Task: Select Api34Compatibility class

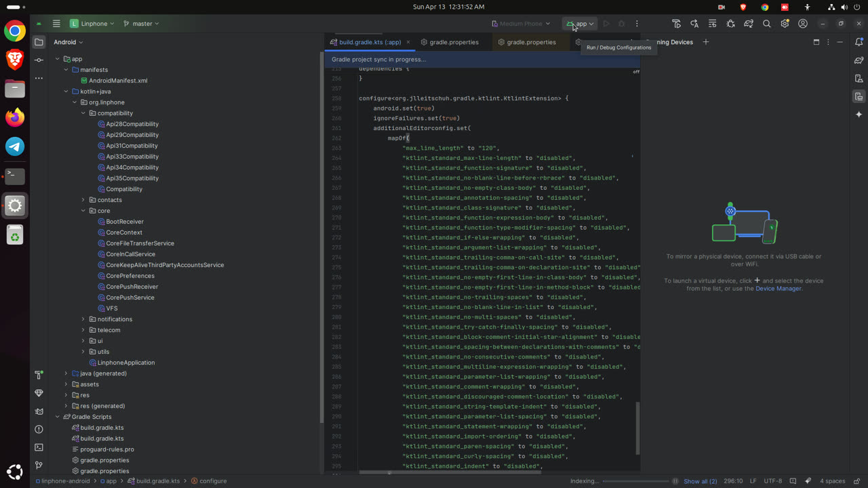Action: pos(132,167)
